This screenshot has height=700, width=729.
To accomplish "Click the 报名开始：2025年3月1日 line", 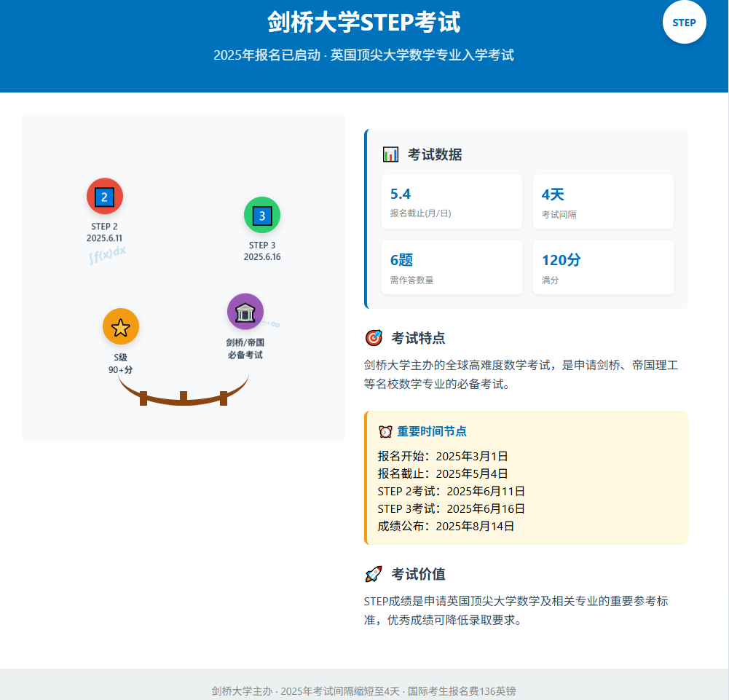I will (443, 456).
